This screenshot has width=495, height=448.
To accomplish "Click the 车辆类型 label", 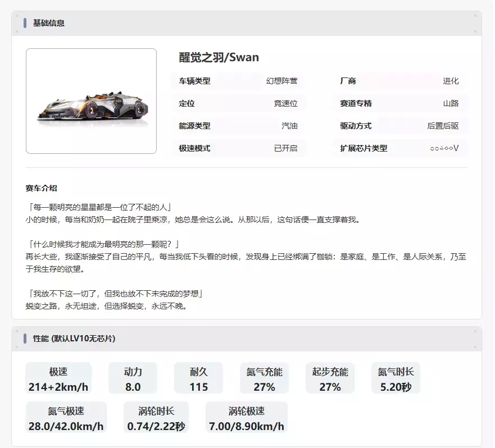I will point(194,81).
